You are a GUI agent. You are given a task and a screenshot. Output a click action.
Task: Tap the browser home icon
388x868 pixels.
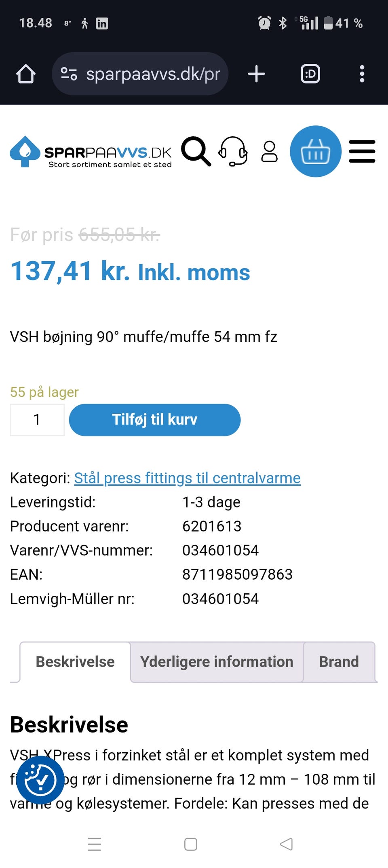pos(26,74)
